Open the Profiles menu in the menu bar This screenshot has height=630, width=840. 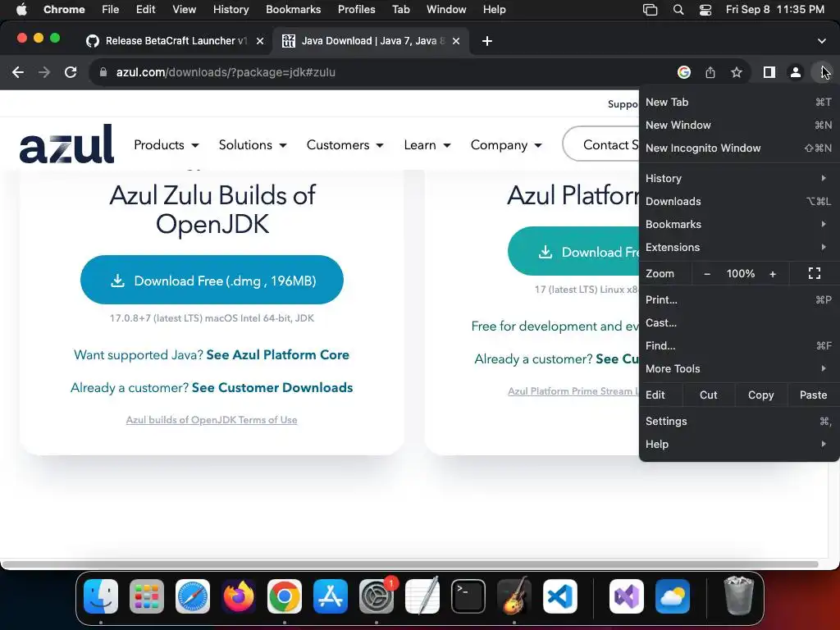pyautogui.click(x=356, y=9)
